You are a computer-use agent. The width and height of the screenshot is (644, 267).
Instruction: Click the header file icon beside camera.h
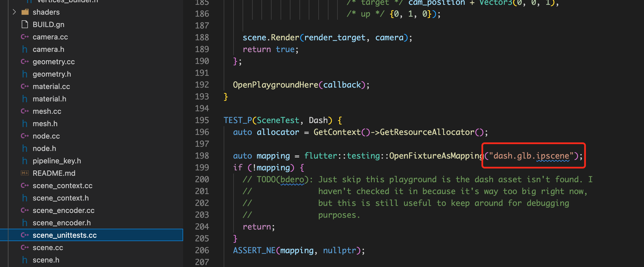click(x=25, y=49)
